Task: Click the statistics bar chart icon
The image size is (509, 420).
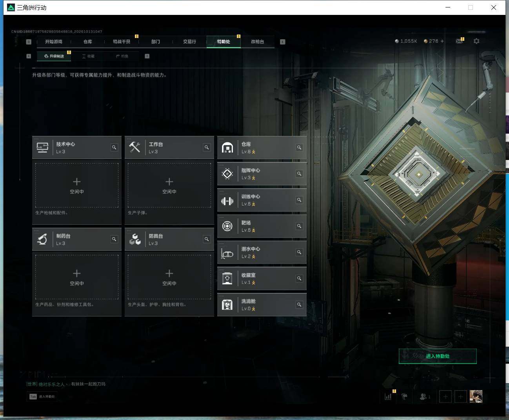Action: (388, 396)
